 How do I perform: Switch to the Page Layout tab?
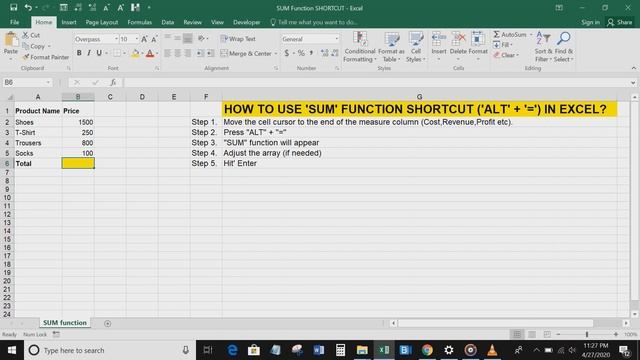(102, 22)
